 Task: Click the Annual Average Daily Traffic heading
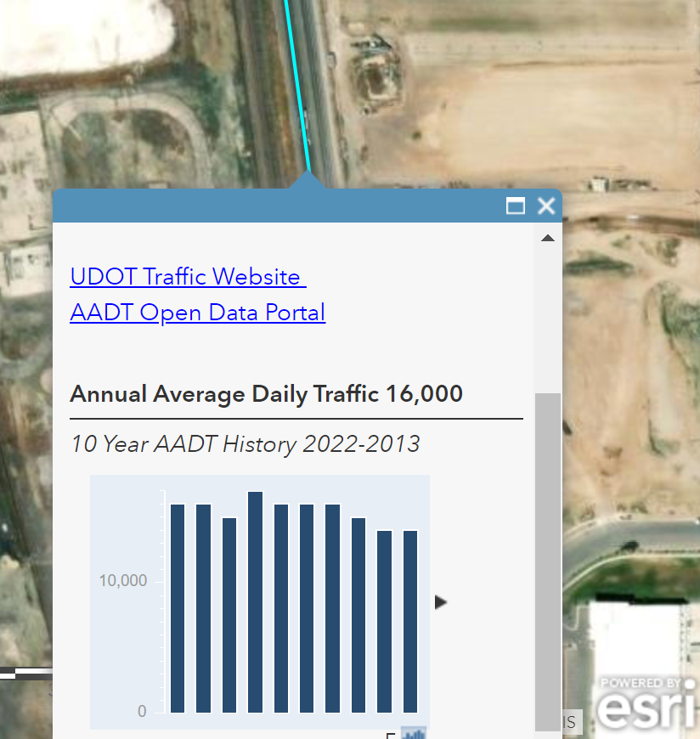[x=266, y=394]
